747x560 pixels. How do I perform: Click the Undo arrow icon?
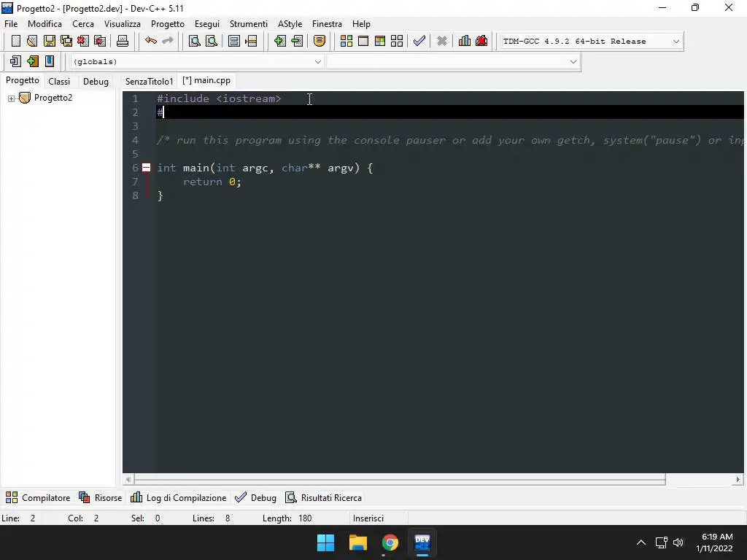[x=151, y=41]
